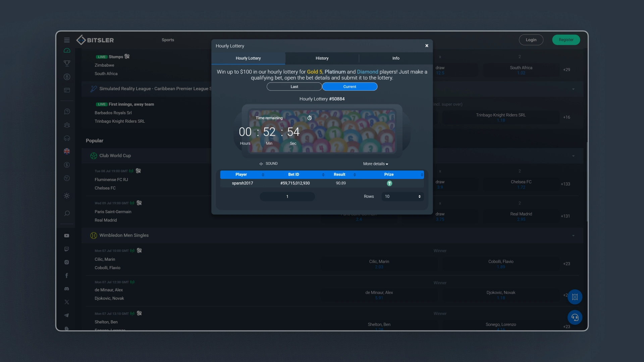Collapse Simulated Reality League section chevron

(573, 89)
